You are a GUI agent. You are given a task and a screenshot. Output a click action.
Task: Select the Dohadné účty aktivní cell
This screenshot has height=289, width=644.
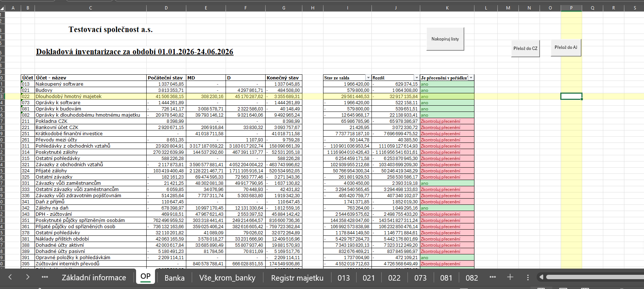pyautogui.click(x=91, y=245)
